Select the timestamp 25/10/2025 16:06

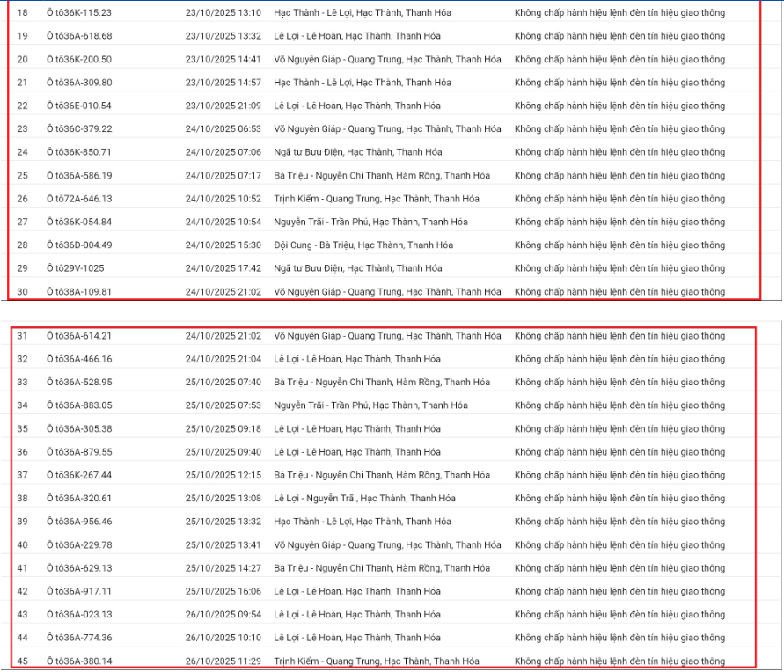(x=223, y=591)
